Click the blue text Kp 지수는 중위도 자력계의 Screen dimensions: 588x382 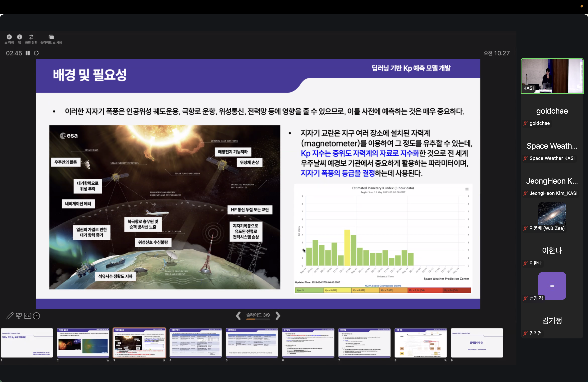coord(339,153)
